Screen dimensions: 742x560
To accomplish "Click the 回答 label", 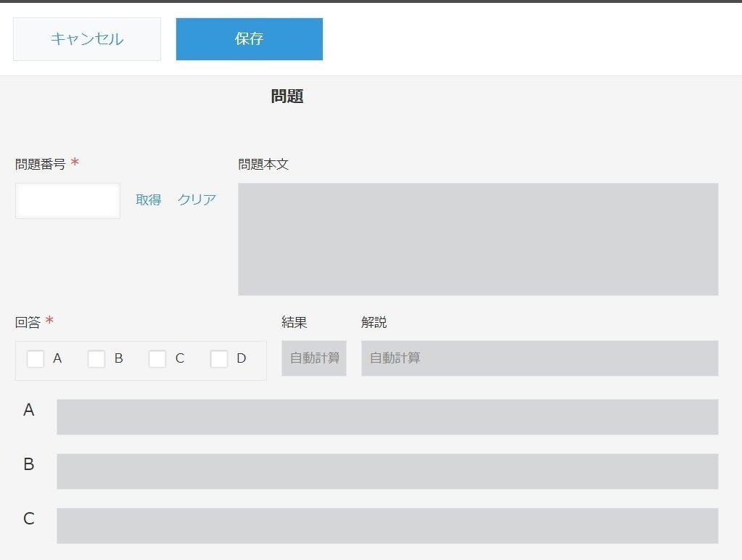I will 28,322.
